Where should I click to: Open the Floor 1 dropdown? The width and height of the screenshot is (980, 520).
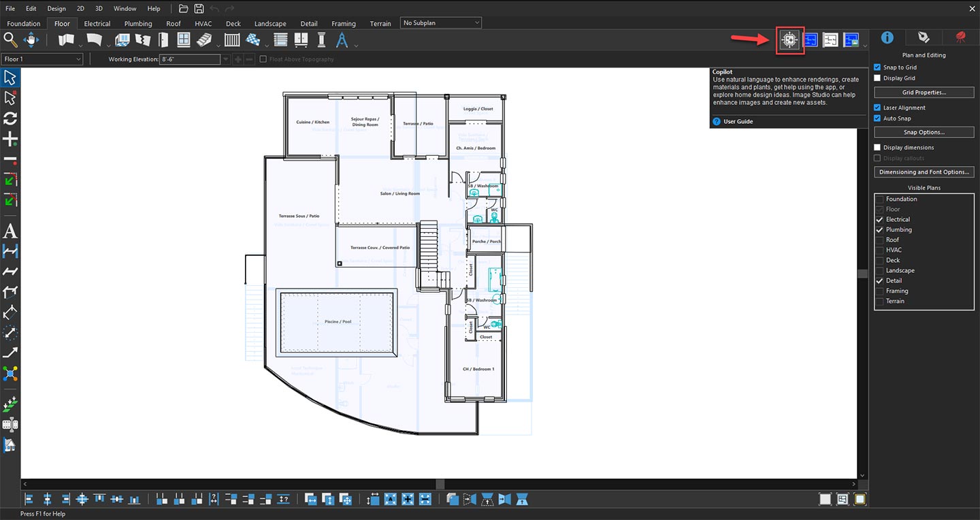[x=42, y=59]
